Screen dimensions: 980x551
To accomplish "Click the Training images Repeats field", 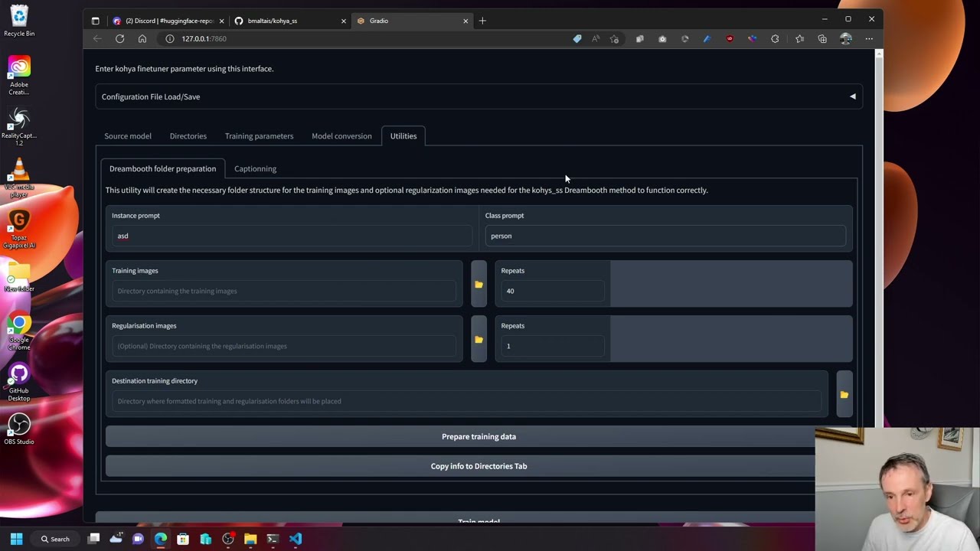I will (553, 291).
